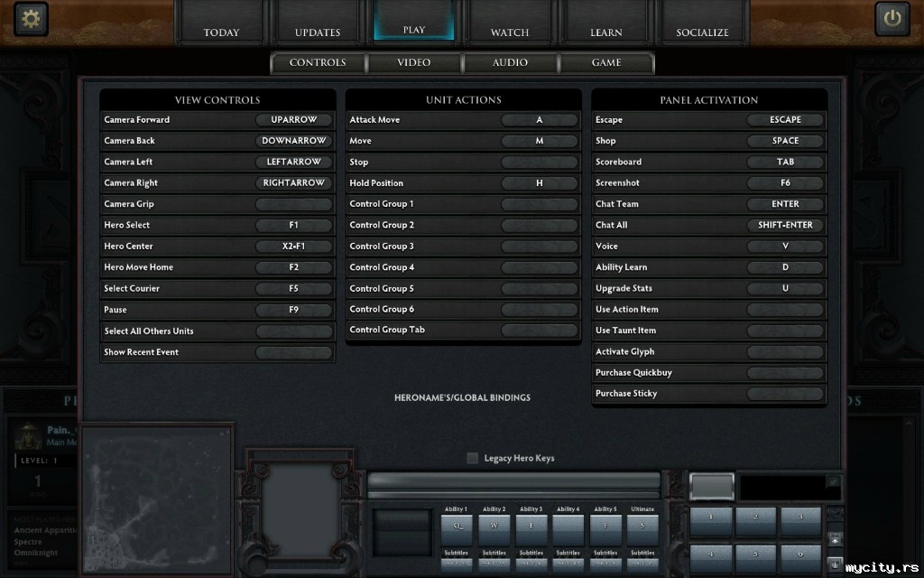The image size is (924, 578).
Task: Click the Activate Glyph binding field
Action: pyautogui.click(x=785, y=351)
